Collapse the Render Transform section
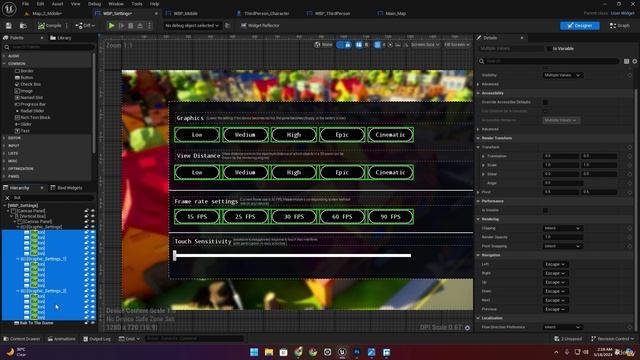Screen dimensions: 640x360 [478, 138]
